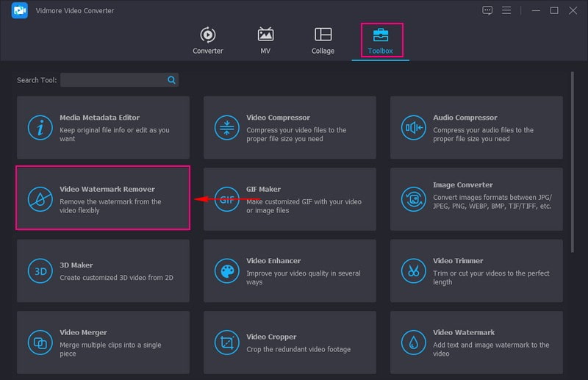Open the hamburger menu in title bar

pyautogui.click(x=506, y=10)
